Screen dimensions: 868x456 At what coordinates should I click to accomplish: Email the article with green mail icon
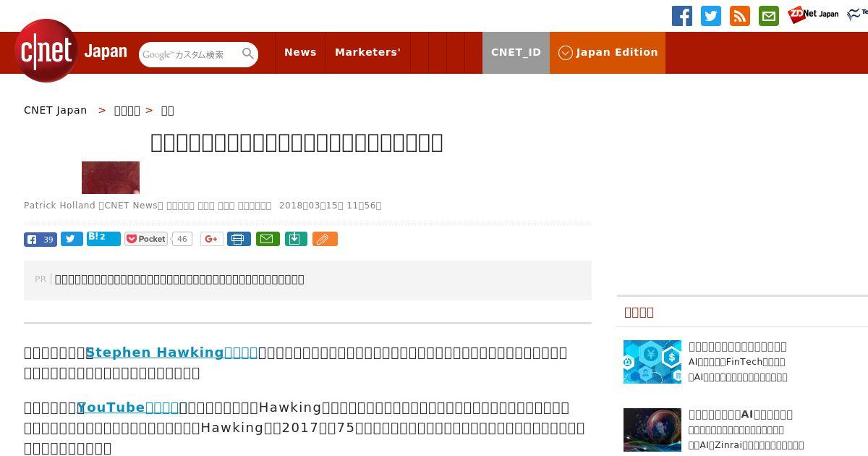[x=268, y=239]
